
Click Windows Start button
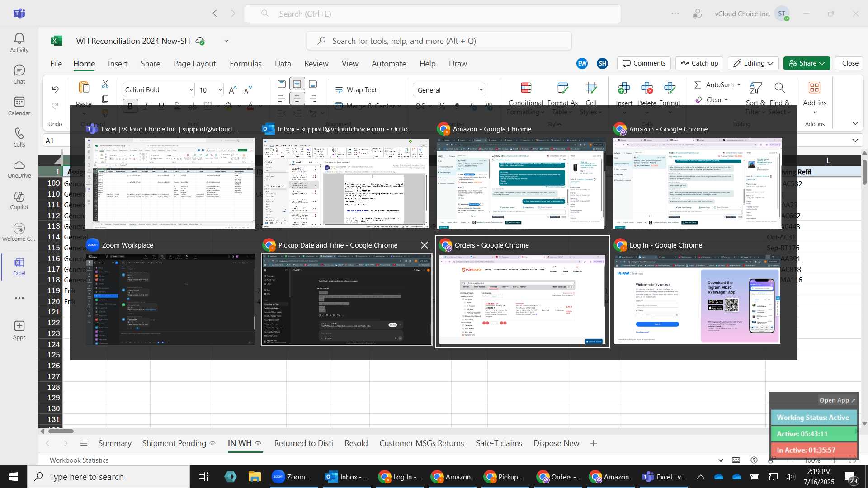[x=14, y=477]
